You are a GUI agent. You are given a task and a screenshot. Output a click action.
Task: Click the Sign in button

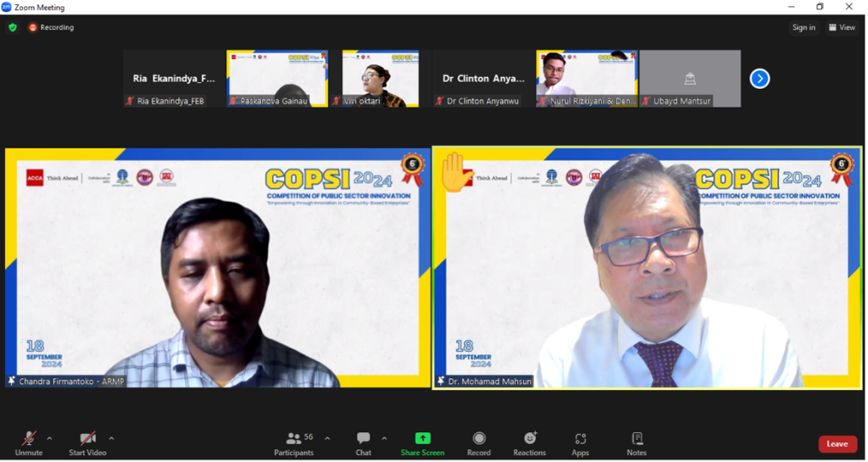[804, 27]
